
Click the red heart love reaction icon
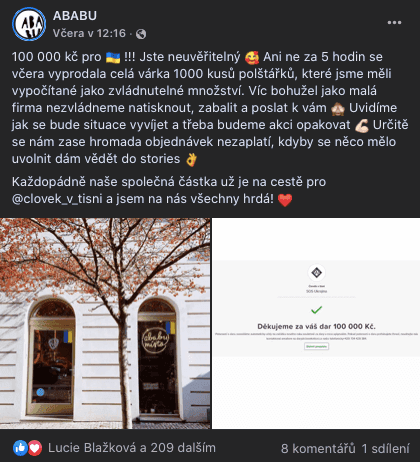(x=35, y=448)
